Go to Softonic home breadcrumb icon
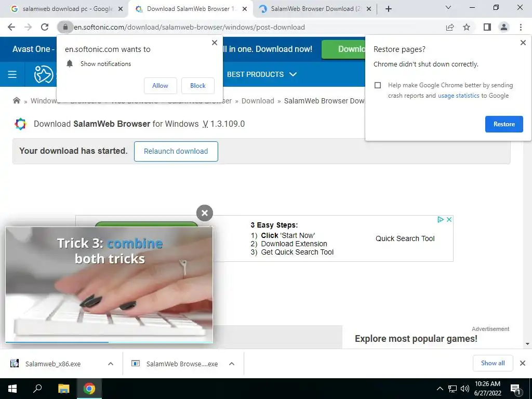This screenshot has width=532, height=399. click(16, 100)
